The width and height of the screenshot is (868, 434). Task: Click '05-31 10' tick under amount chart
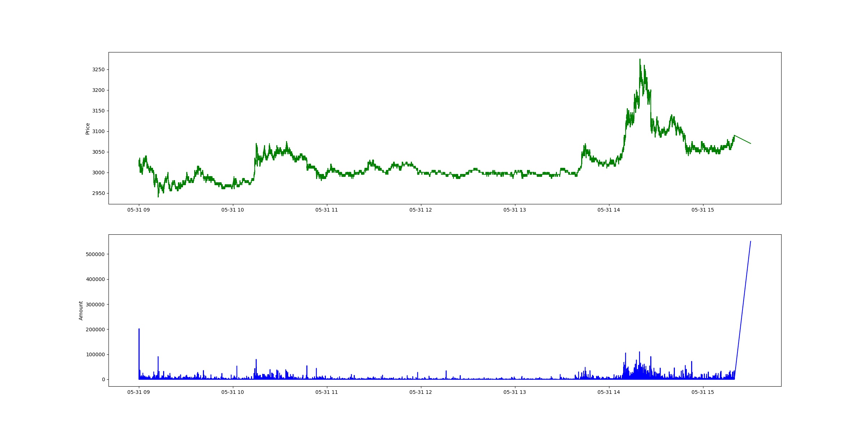[x=233, y=392]
